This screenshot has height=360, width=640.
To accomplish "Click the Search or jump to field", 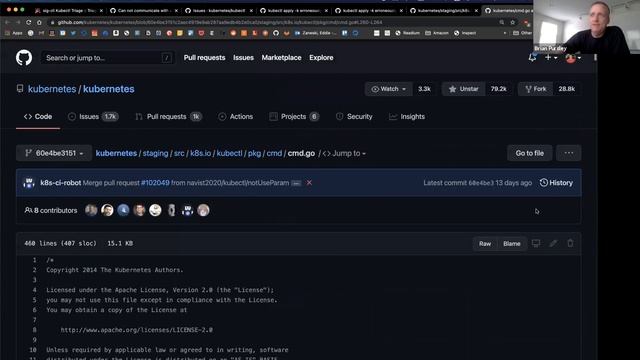I will (x=108, y=58).
